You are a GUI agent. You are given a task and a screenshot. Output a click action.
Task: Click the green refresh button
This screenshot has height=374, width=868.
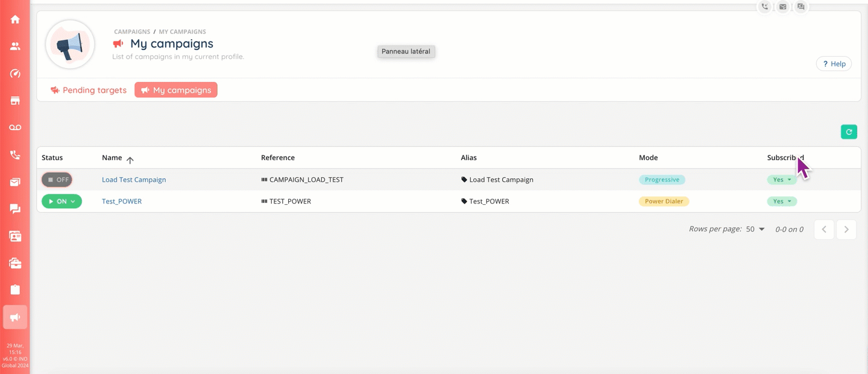[x=849, y=132]
